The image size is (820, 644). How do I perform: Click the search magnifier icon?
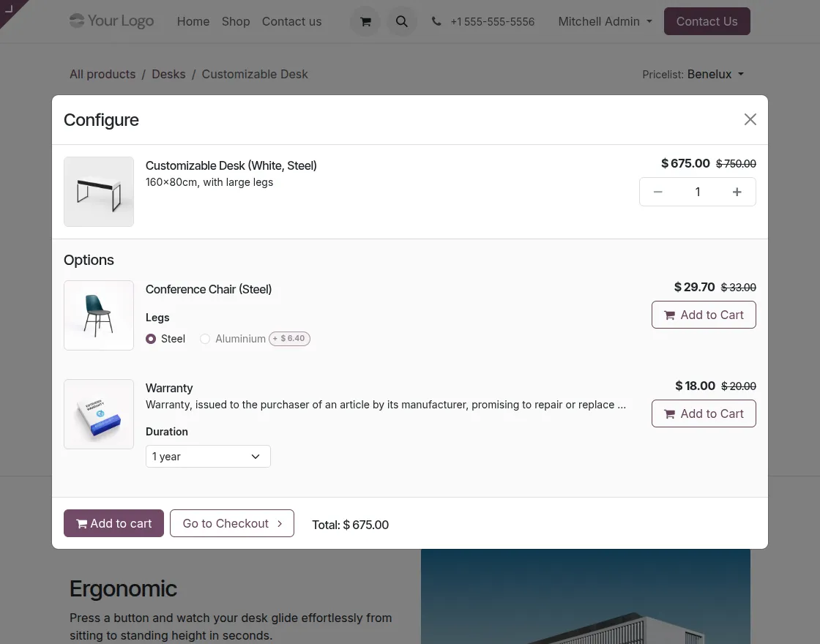click(401, 21)
